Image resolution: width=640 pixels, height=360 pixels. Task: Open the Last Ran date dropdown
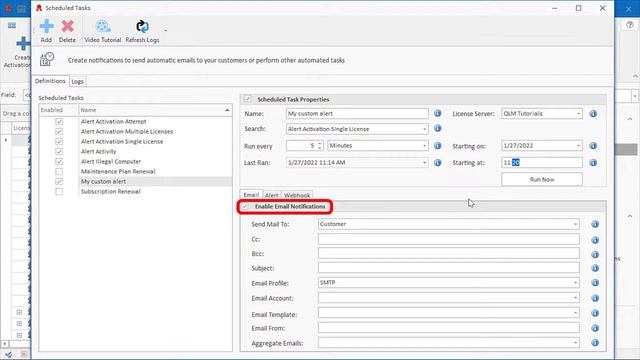pyautogui.click(x=424, y=162)
